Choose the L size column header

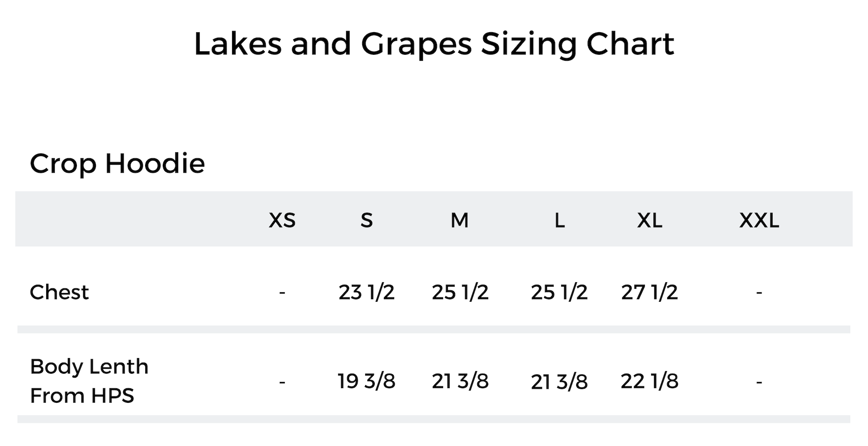[559, 220]
